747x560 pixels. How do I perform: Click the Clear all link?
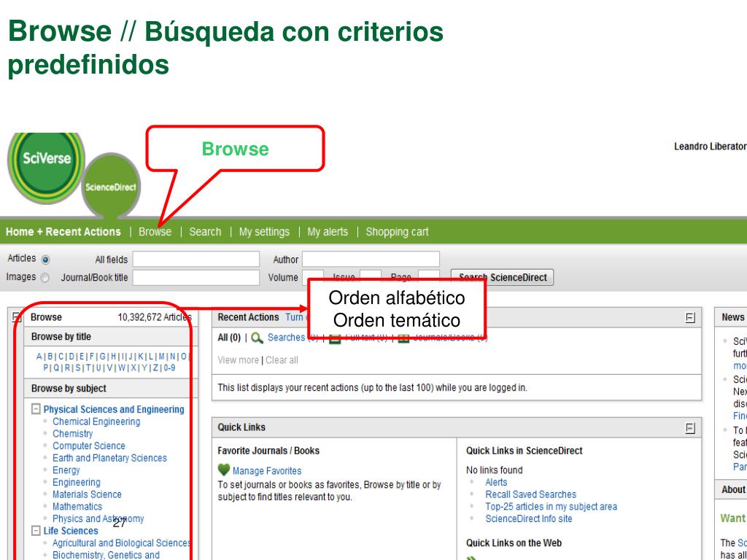click(282, 360)
